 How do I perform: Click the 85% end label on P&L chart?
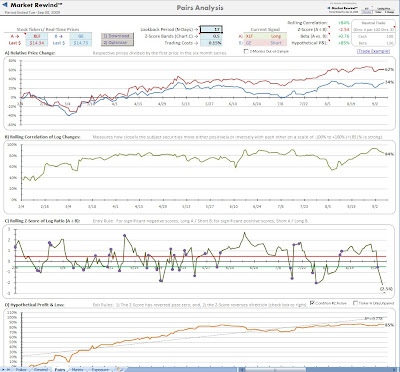pos(389,325)
